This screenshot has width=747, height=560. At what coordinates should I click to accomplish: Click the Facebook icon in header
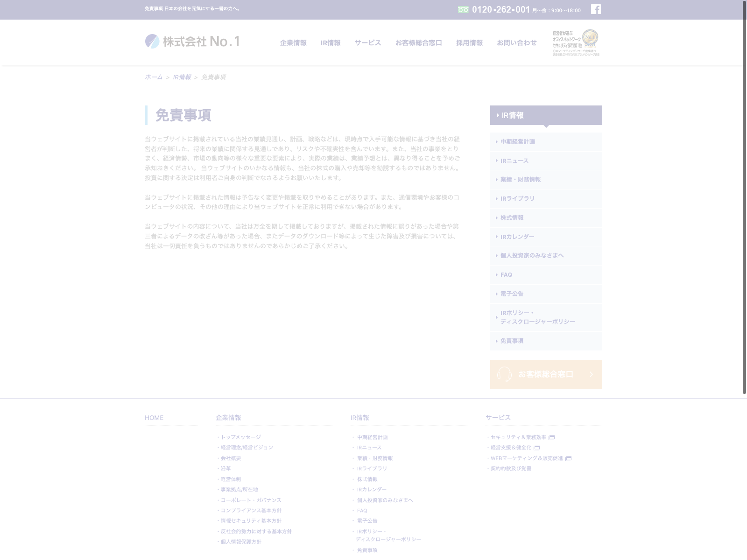(x=596, y=9)
